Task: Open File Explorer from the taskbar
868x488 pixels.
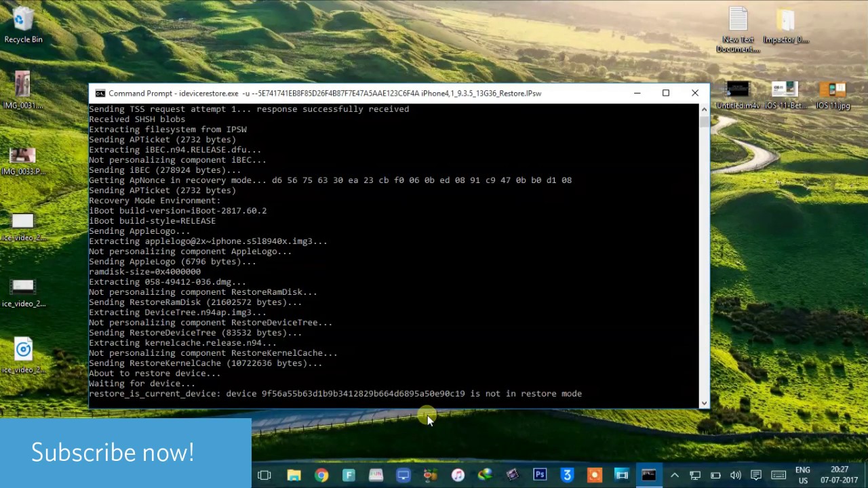Action: tap(294, 475)
